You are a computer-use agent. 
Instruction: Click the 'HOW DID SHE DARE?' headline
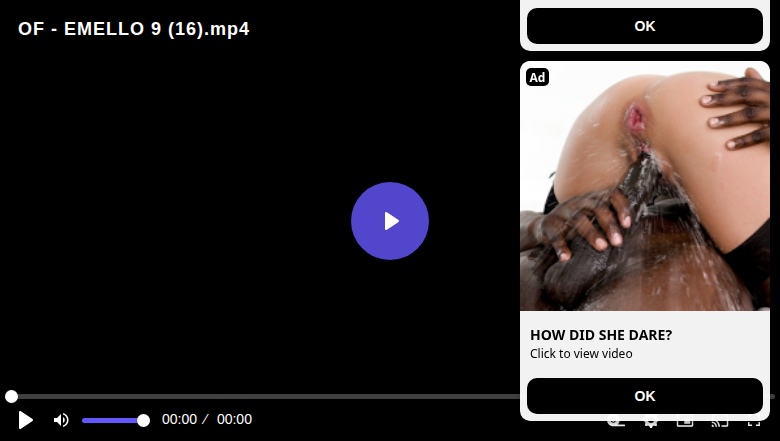(601, 335)
